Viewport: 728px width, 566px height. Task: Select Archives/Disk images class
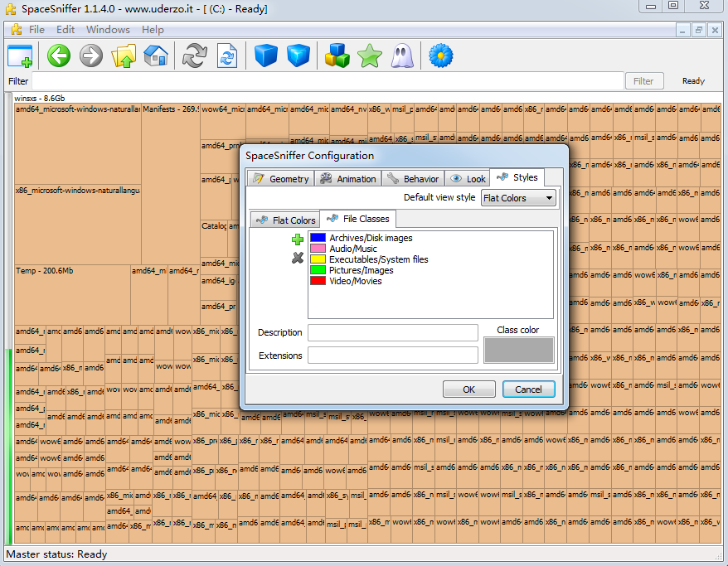click(371, 238)
